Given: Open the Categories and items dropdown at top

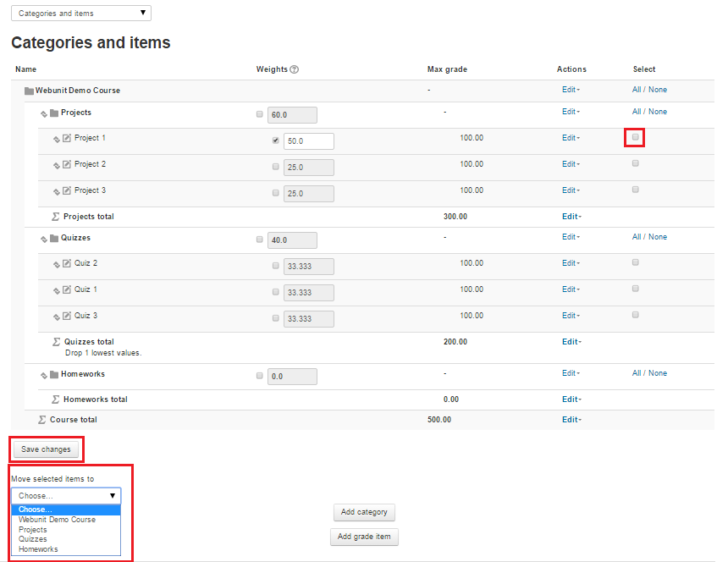Looking at the screenshot, I should click(x=81, y=14).
